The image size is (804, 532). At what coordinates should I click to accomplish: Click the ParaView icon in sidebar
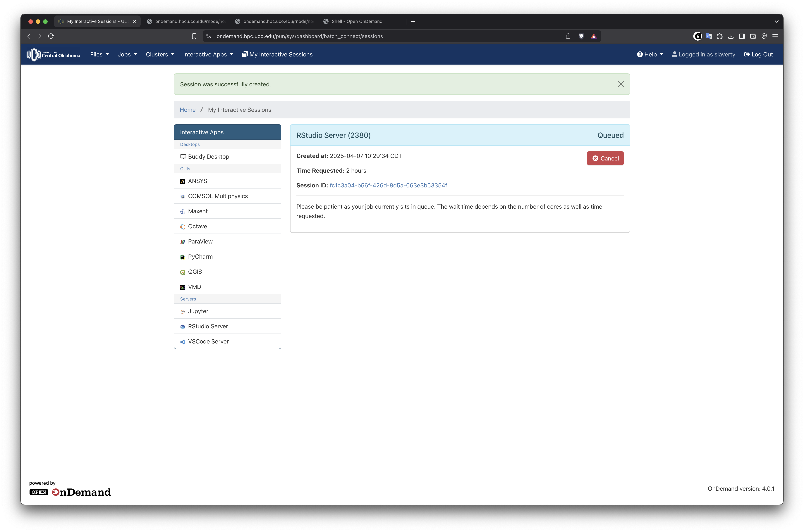(183, 242)
